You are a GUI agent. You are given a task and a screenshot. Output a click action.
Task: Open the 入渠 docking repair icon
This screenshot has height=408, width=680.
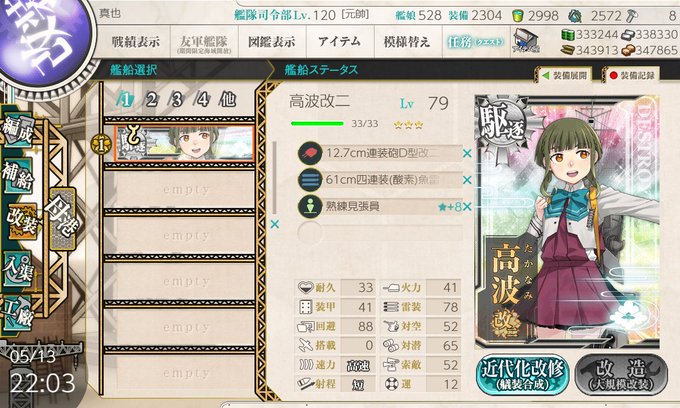click(x=18, y=268)
